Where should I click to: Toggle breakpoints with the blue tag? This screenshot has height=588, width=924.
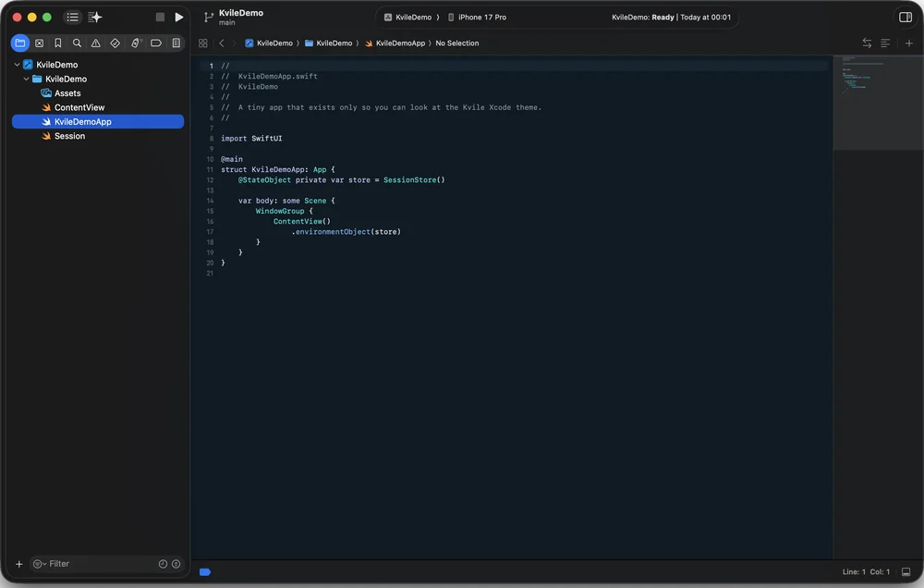(x=205, y=572)
